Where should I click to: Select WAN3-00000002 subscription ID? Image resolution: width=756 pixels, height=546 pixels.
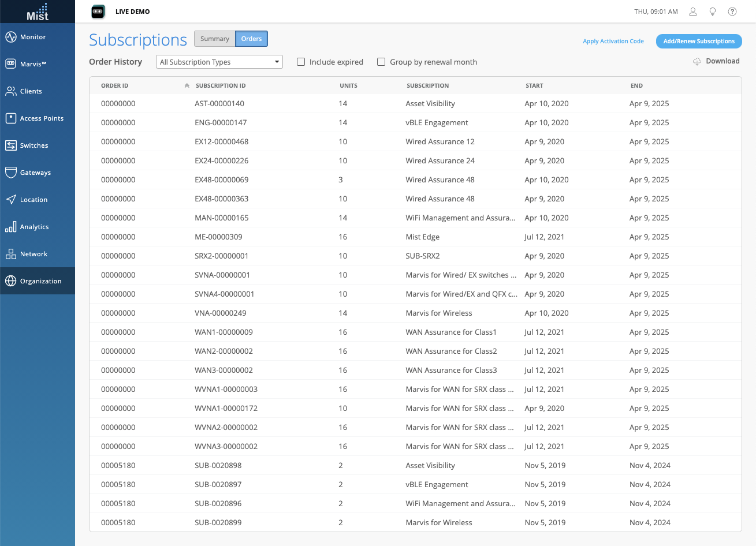pos(224,371)
